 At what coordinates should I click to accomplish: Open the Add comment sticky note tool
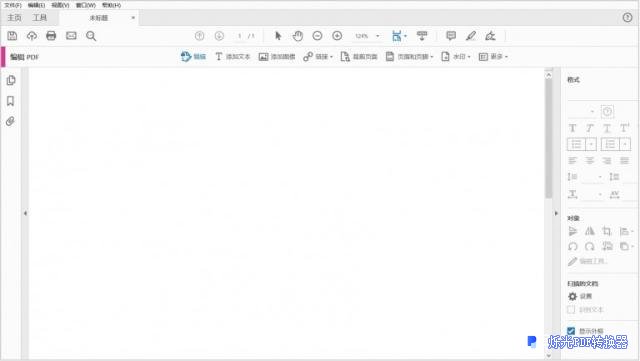[x=451, y=36]
